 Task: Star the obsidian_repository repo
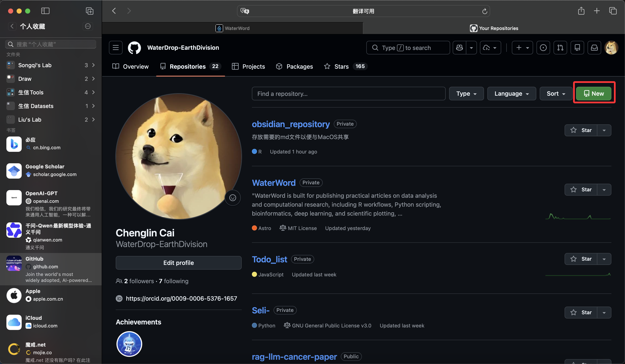[581, 130]
